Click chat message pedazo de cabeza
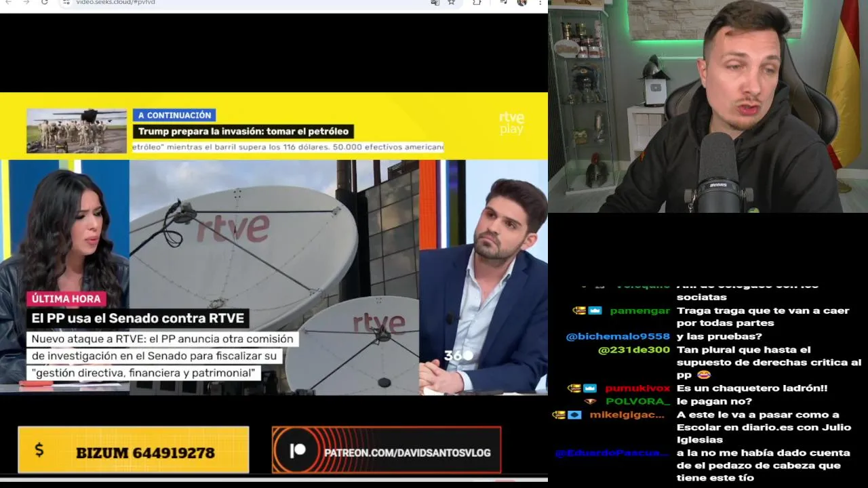The image size is (868, 488). [764, 465]
